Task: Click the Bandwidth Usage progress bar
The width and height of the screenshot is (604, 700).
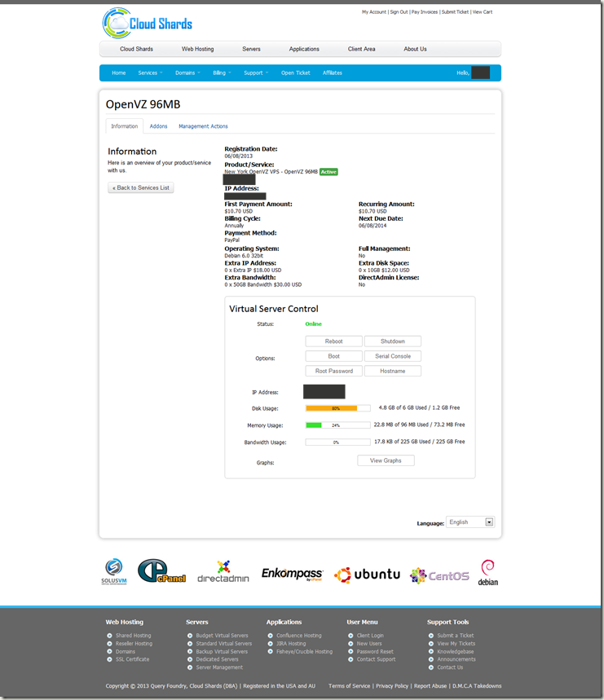Action: (338, 442)
